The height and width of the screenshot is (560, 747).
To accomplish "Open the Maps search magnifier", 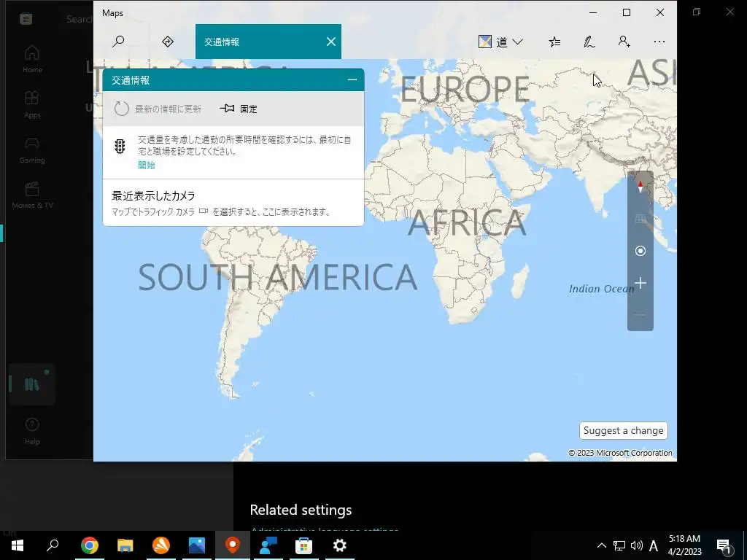I will point(118,42).
